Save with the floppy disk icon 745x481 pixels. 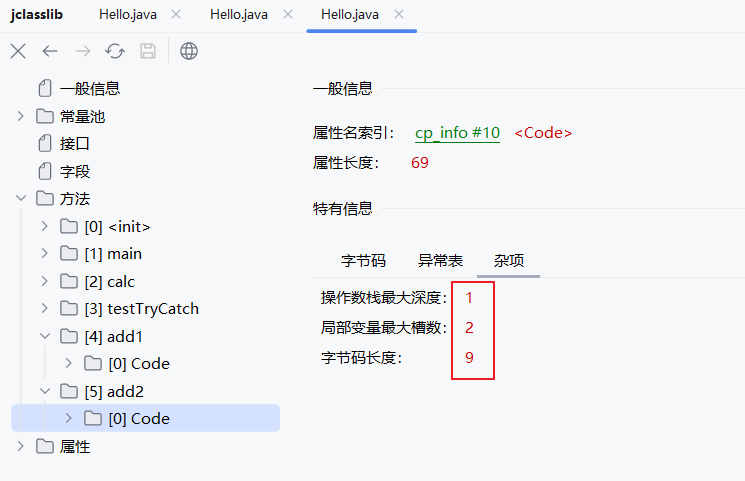[148, 51]
